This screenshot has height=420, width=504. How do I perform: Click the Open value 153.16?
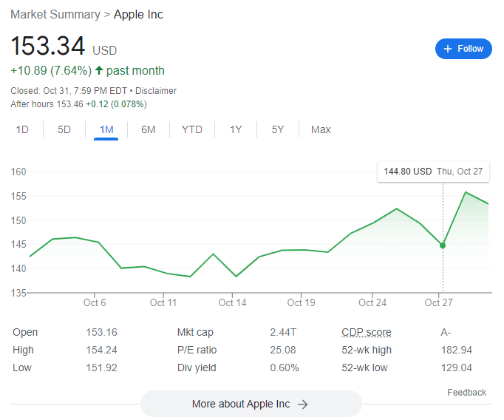point(101,332)
